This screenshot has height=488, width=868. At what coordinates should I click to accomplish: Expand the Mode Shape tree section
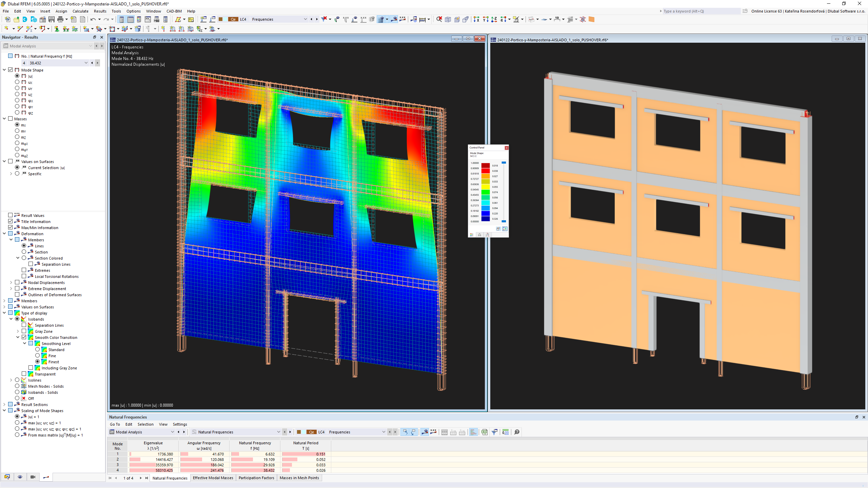(4, 70)
